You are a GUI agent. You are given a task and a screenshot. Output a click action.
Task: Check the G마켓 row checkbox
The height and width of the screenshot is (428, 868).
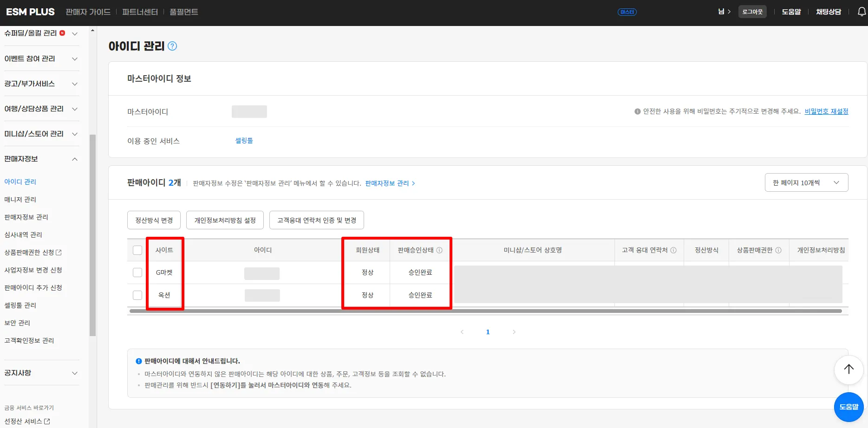(x=137, y=272)
